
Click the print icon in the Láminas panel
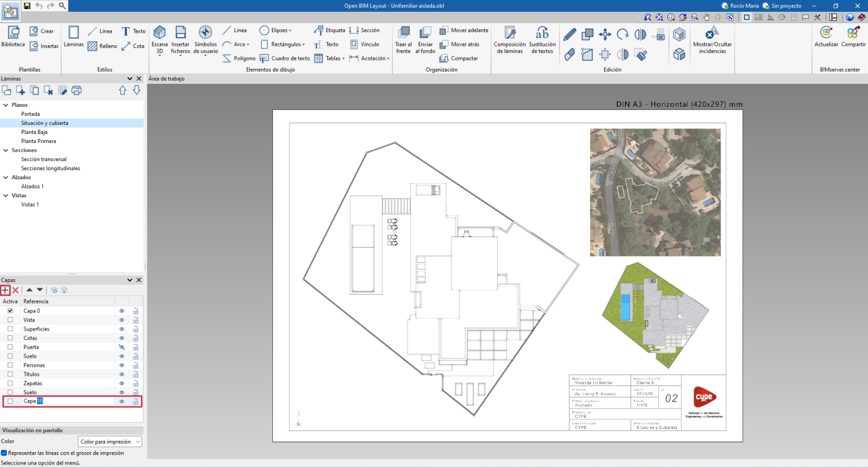click(76, 90)
